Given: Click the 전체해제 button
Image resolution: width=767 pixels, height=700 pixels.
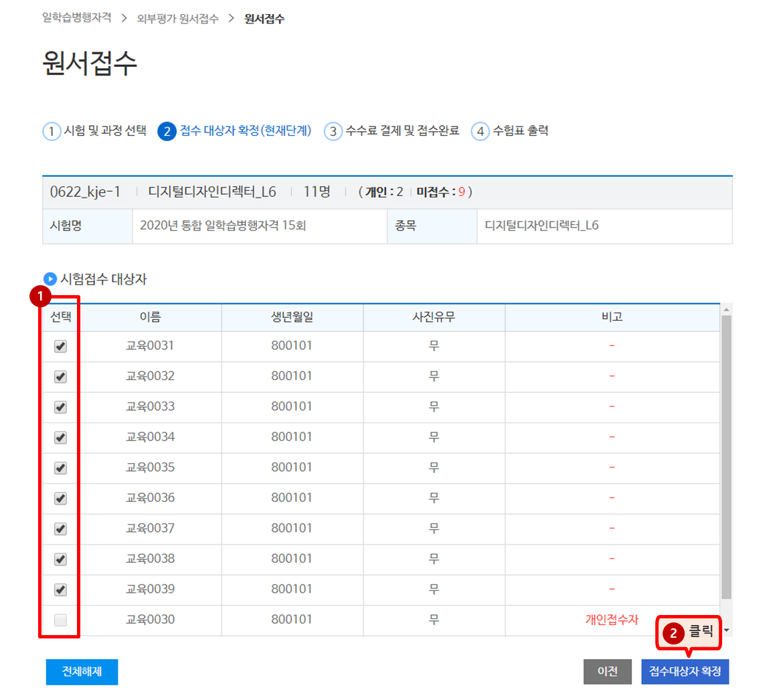Looking at the screenshot, I should click(x=82, y=672).
